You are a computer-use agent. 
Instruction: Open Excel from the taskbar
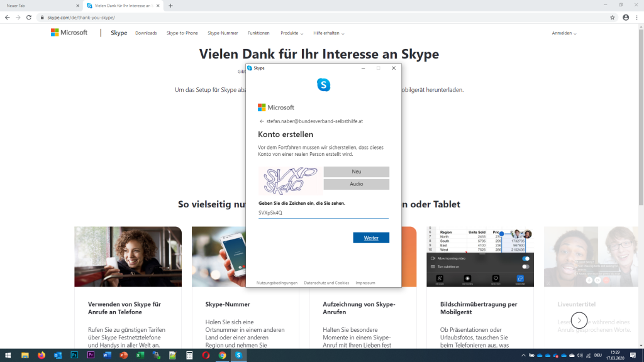pos(140,356)
